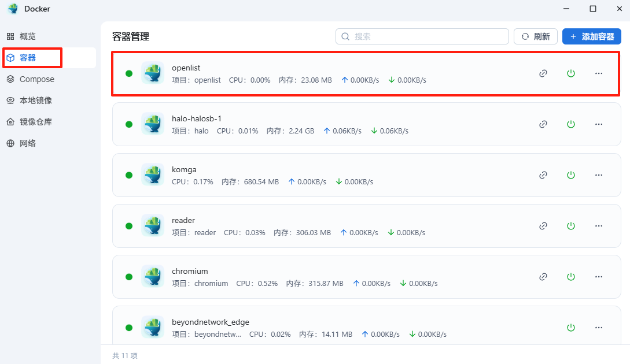630x364 pixels.
Task: Click the openlist container name
Action: [186, 68]
